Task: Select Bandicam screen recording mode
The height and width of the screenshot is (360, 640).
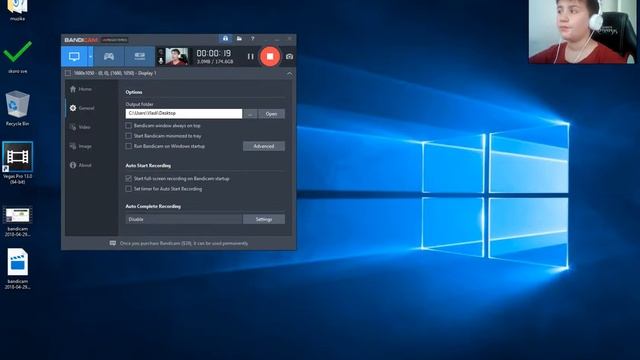Action: tap(74, 56)
